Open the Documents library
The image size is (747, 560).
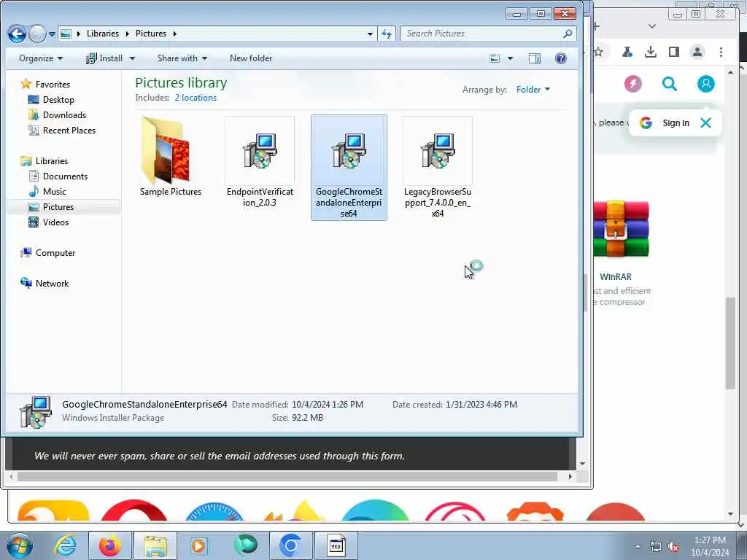pos(58,176)
